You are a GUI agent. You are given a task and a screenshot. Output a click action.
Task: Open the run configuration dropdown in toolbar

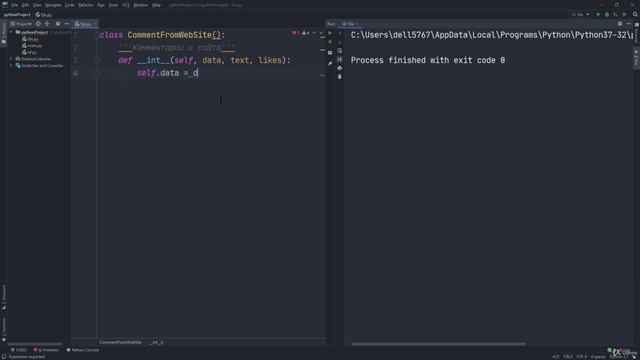pos(581,14)
